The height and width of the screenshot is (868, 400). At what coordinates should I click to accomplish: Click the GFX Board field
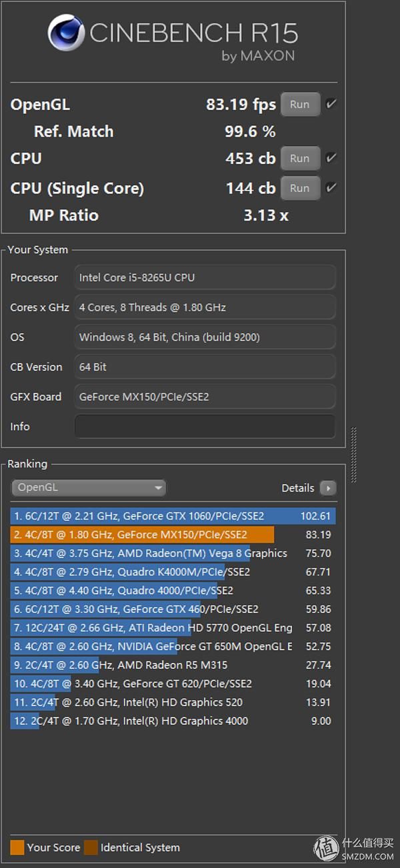tap(205, 396)
